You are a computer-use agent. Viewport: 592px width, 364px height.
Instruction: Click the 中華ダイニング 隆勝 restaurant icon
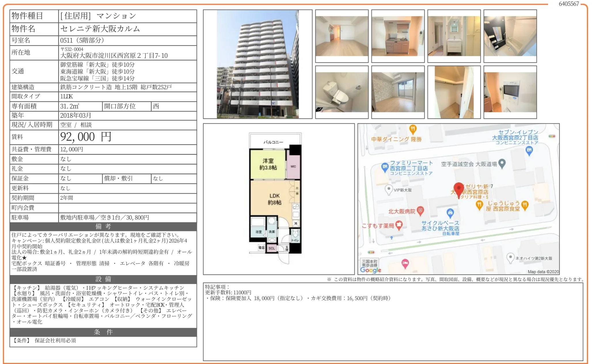tap(413, 129)
